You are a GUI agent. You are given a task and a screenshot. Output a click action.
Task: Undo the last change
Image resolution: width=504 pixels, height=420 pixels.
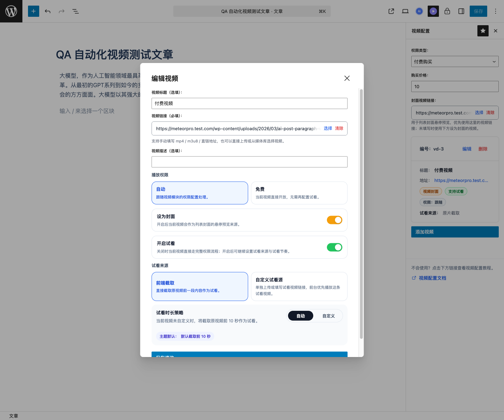[x=48, y=11]
